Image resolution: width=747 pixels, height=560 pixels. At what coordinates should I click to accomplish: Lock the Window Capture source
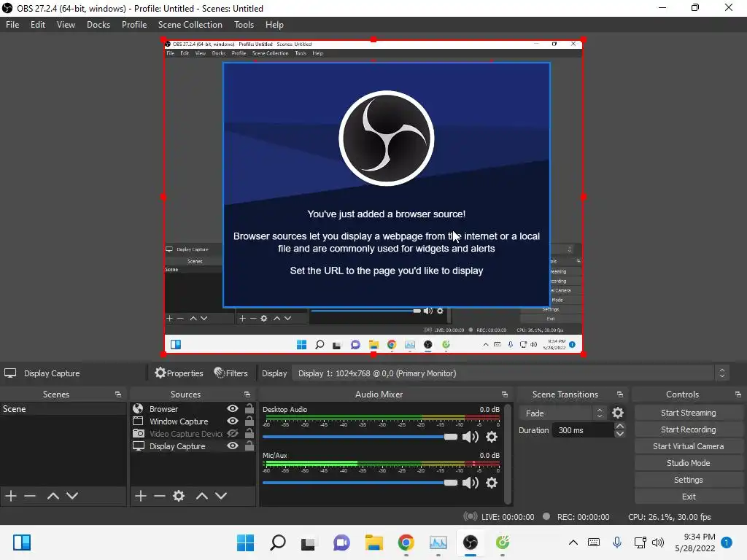click(x=249, y=421)
